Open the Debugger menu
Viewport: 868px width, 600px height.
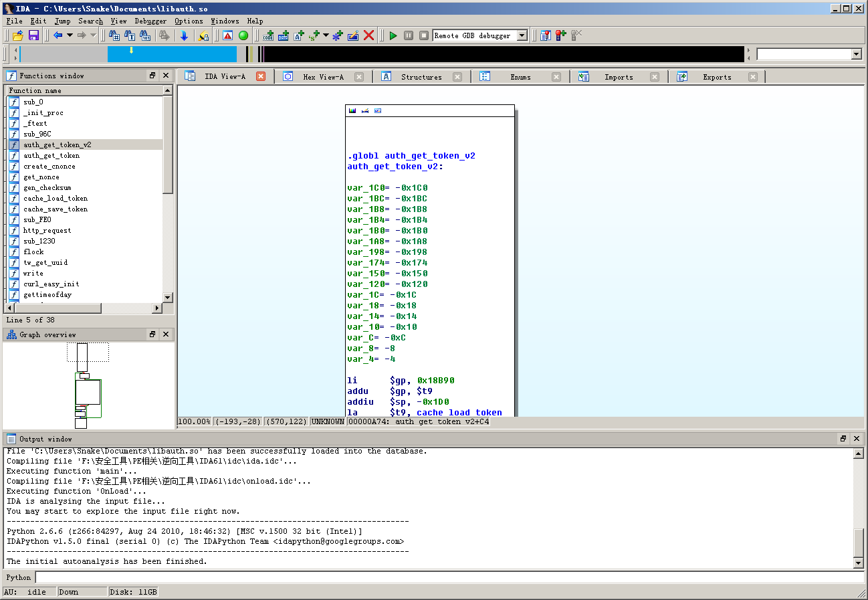[150, 21]
